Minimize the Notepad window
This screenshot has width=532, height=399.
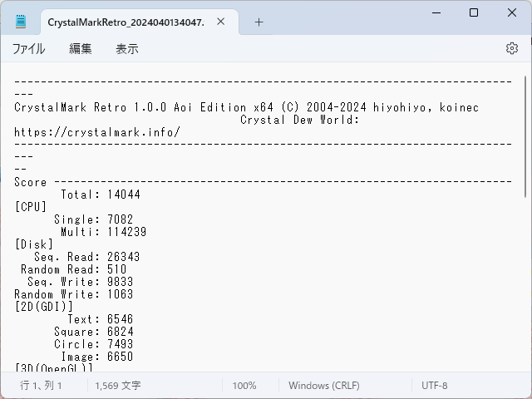(436, 13)
